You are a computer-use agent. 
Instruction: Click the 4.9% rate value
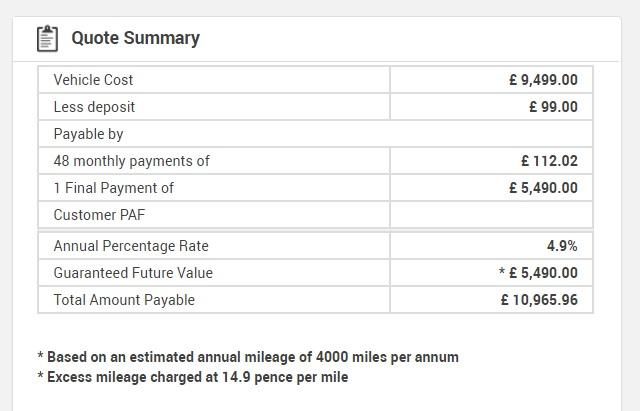point(562,246)
